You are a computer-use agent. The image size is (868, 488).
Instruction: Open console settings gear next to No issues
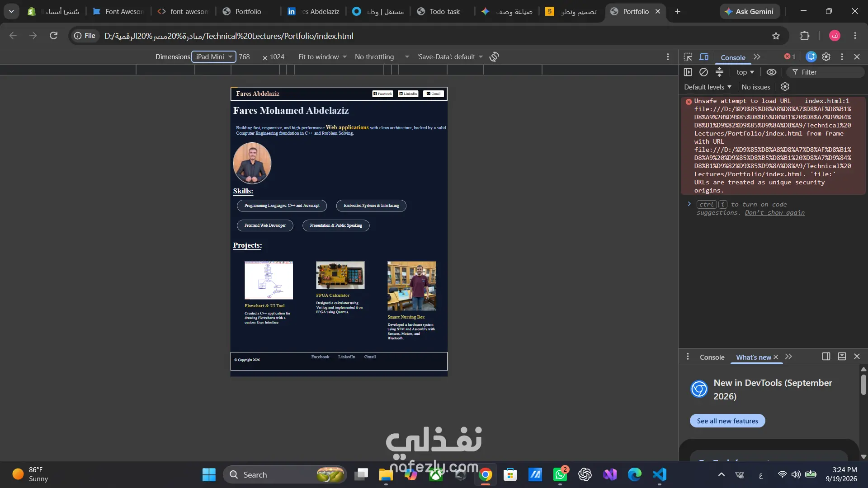click(785, 87)
